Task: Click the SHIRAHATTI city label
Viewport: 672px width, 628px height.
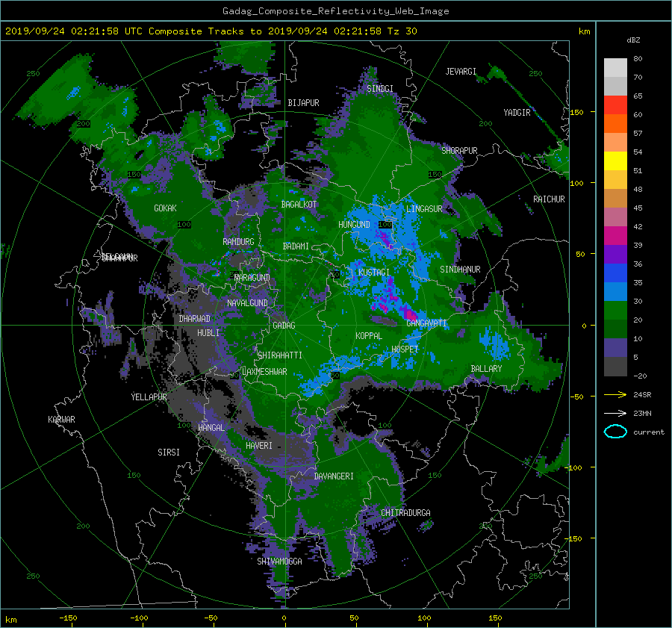Action: (280, 355)
